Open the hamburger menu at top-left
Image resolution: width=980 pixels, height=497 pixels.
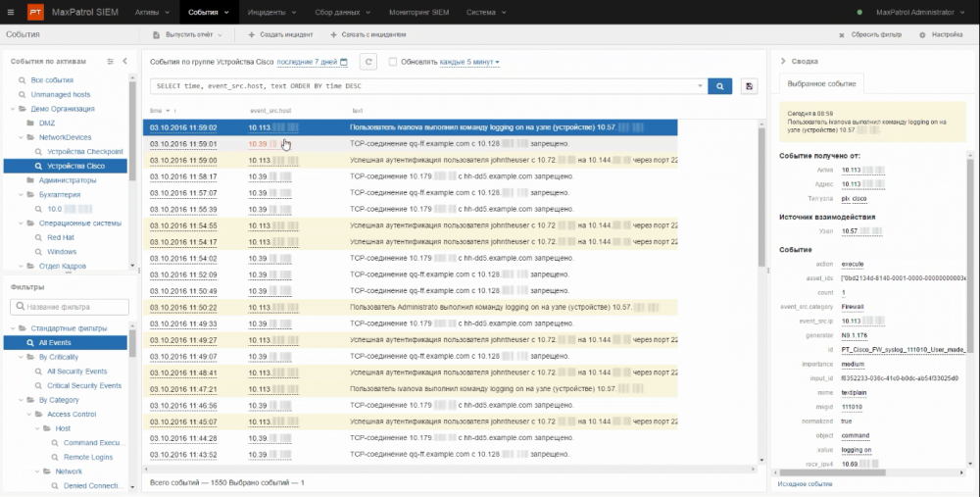[x=12, y=13]
